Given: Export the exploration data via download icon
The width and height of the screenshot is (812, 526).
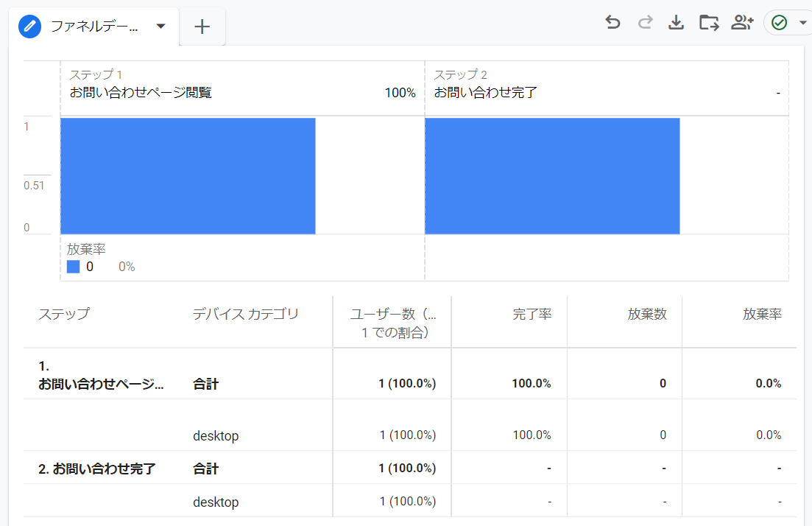Looking at the screenshot, I should click(676, 22).
